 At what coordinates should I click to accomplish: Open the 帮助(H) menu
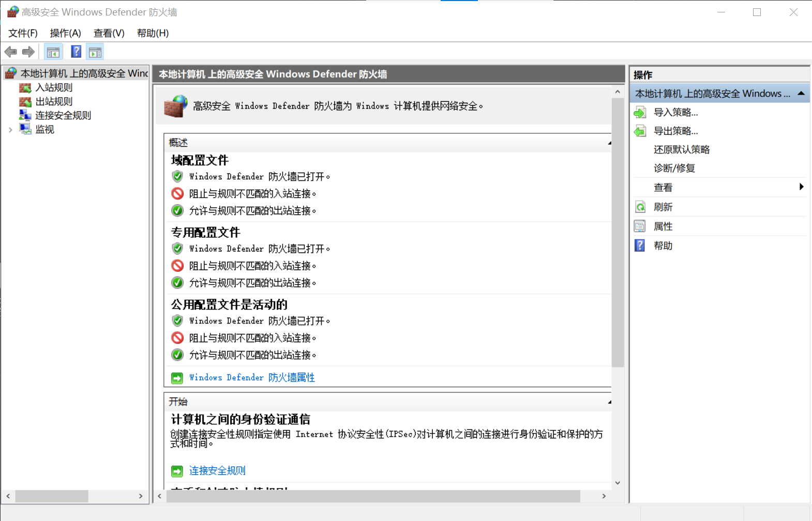pyautogui.click(x=153, y=33)
